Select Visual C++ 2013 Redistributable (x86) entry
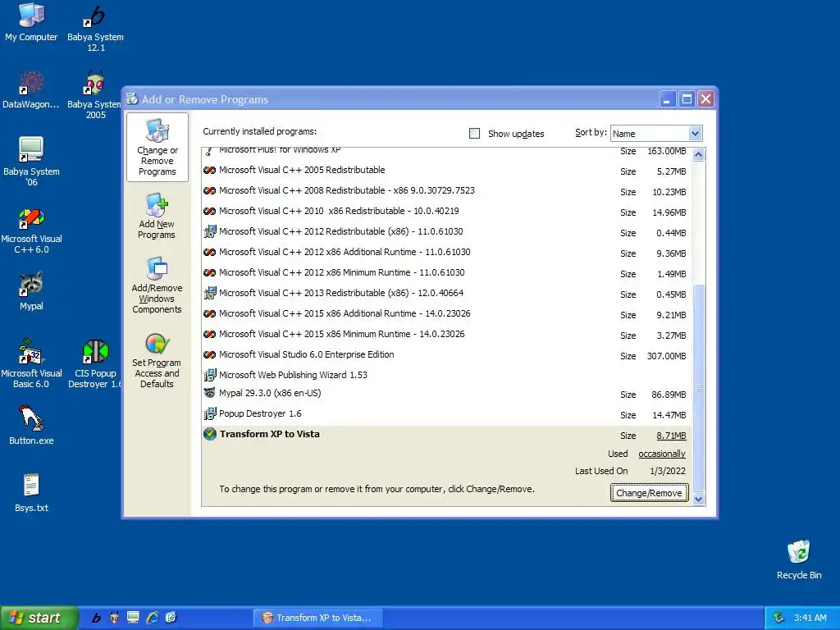840x630 pixels. point(446,294)
